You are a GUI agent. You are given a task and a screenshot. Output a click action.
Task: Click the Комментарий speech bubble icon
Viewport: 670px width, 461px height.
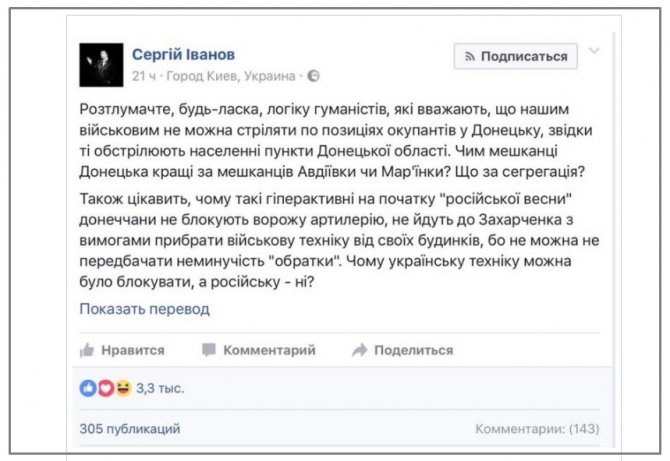click(209, 350)
